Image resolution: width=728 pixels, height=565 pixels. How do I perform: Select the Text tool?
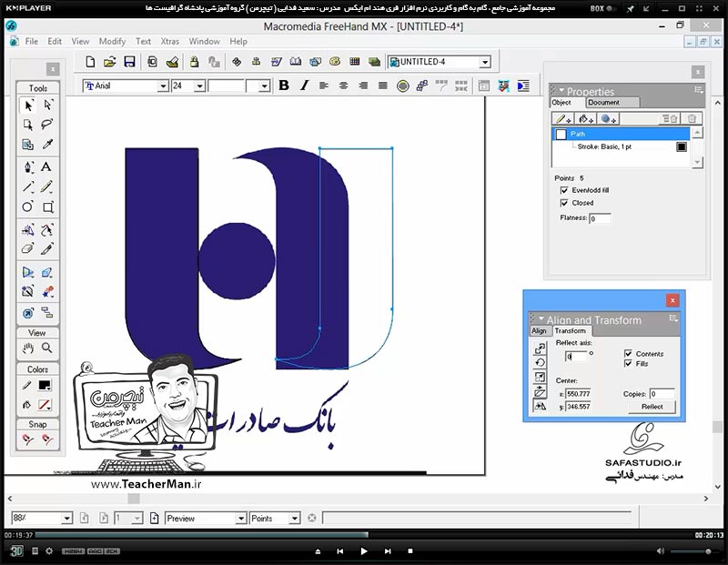(x=46, y=166)
